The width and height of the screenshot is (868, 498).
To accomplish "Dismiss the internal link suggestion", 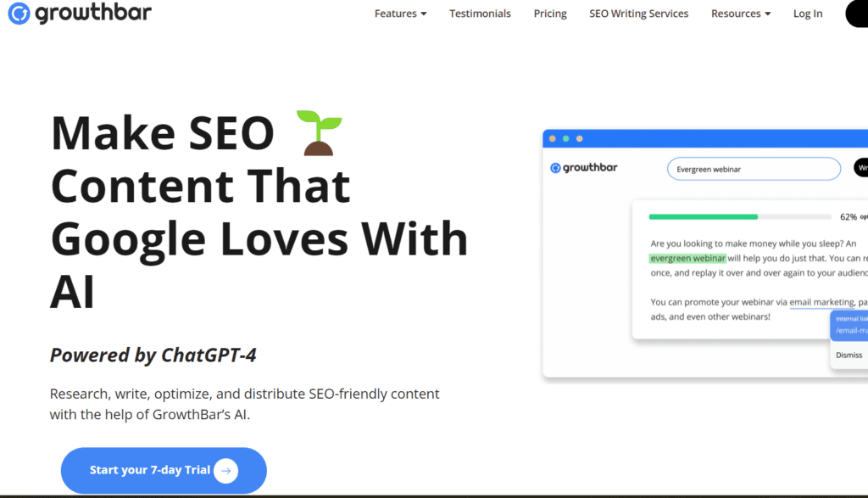I will click(x=849, y=355).
